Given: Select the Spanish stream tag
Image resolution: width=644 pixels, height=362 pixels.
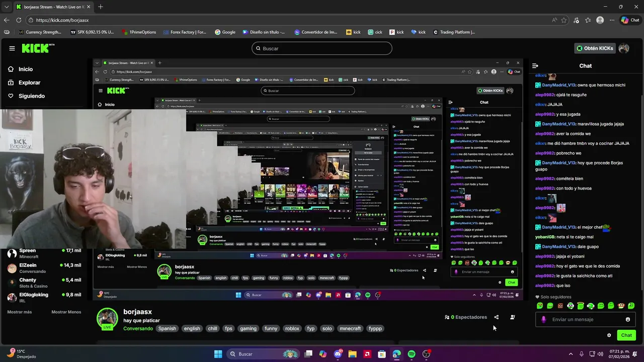Looking at the screenshot, I should (167, 329).
